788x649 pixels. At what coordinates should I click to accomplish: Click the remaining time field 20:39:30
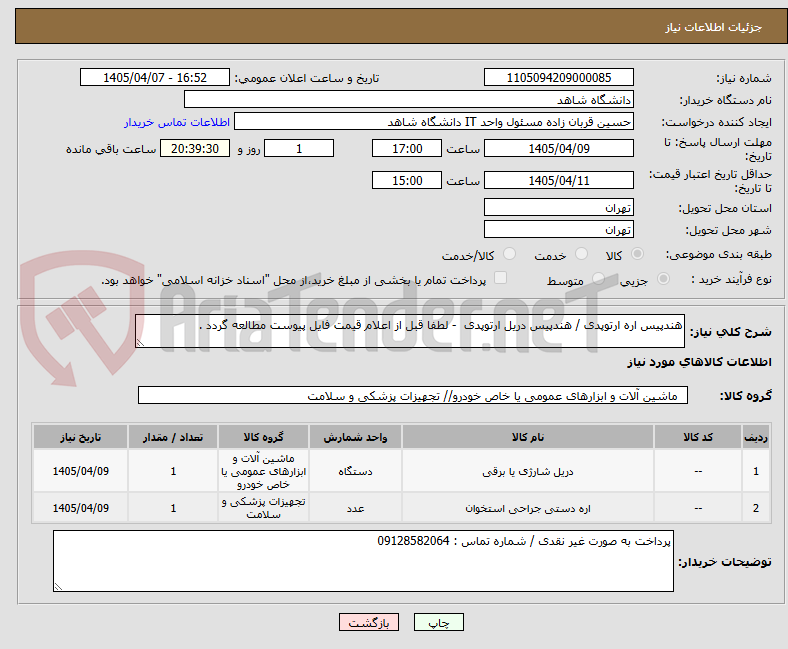coord(195,148)
